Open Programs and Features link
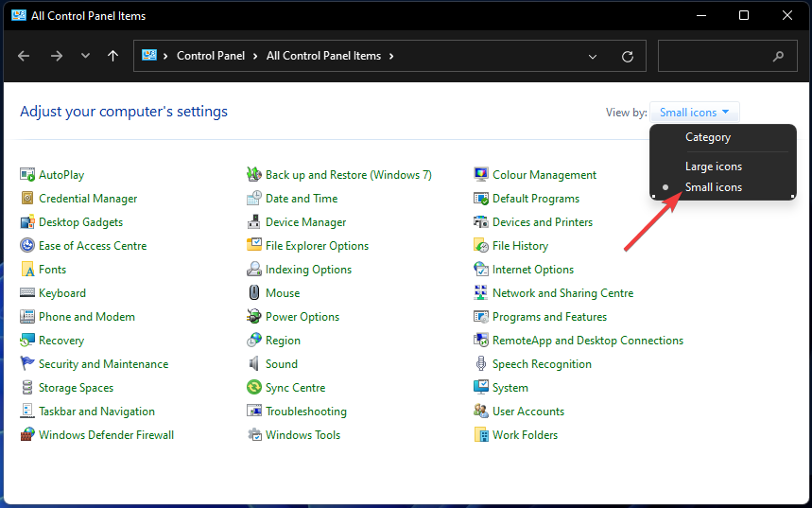 pyautogui.click(x=549, y=317)
